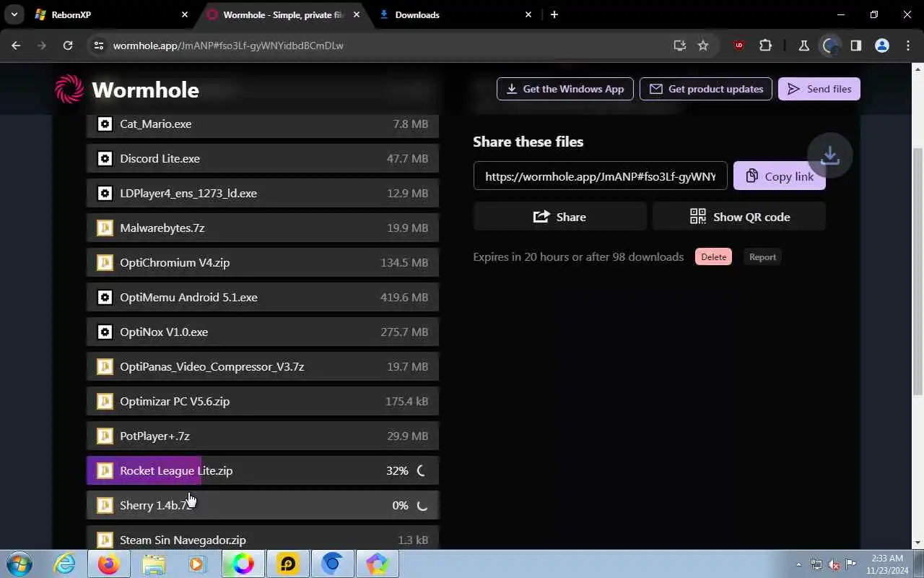Open the colorful ring app in taskbar
Image resolution: width=924 pixels, height=578 pixels.
coord(243,564)
